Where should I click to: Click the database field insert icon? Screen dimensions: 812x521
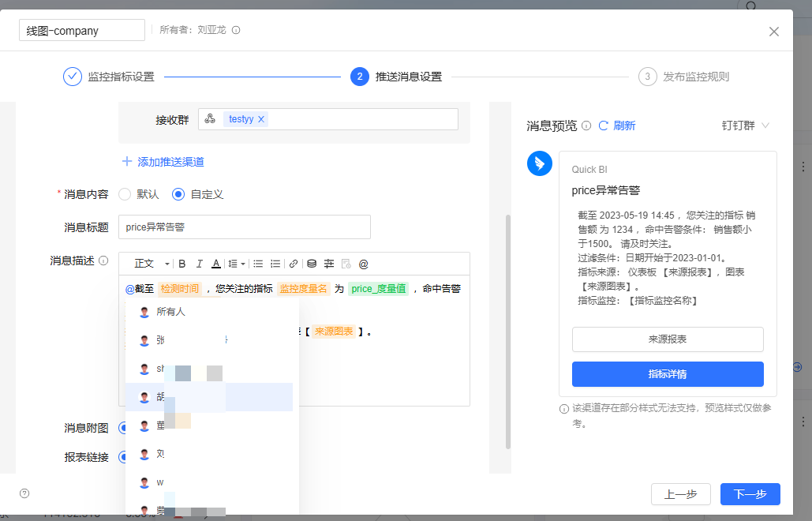point(312,264)
